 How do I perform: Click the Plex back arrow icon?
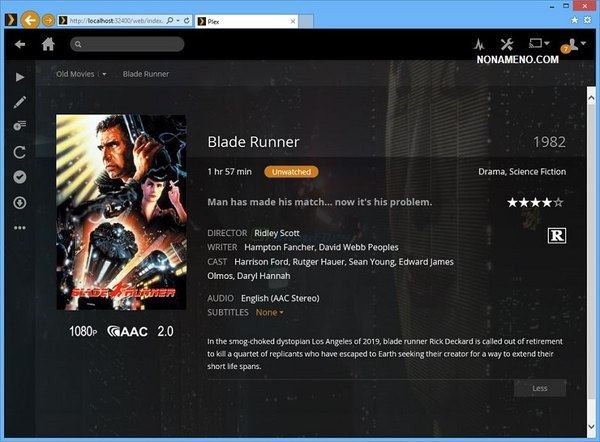pos(20,44)
